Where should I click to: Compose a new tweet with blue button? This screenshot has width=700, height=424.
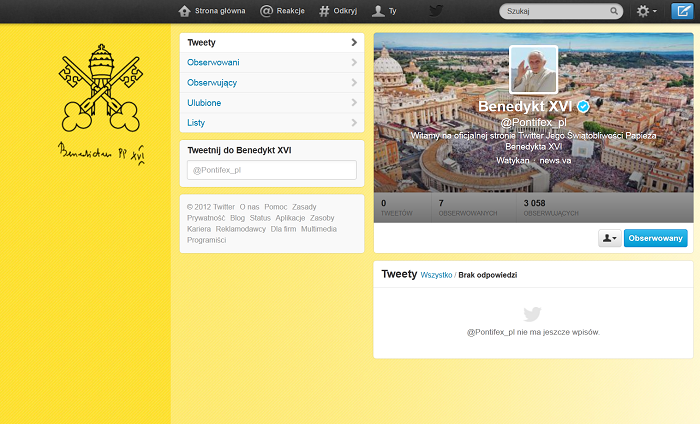[x=682, y=11]
